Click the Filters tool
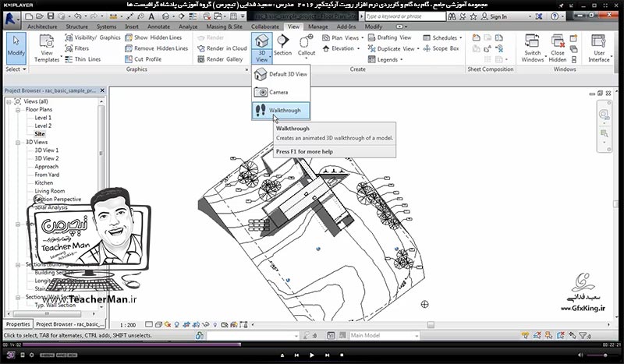The width and height of the screenshot is (624, 364). pyautogui.click(x=76, y=48)
